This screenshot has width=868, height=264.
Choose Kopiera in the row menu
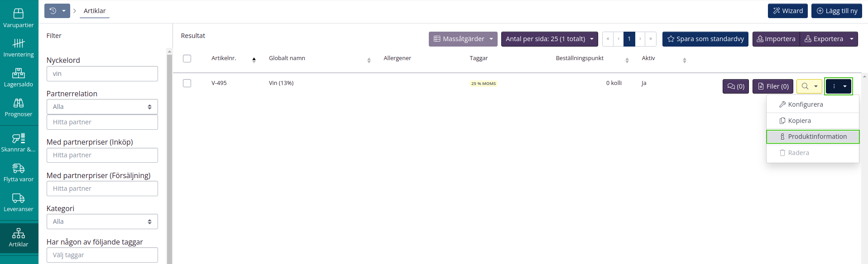pos(799,121)
